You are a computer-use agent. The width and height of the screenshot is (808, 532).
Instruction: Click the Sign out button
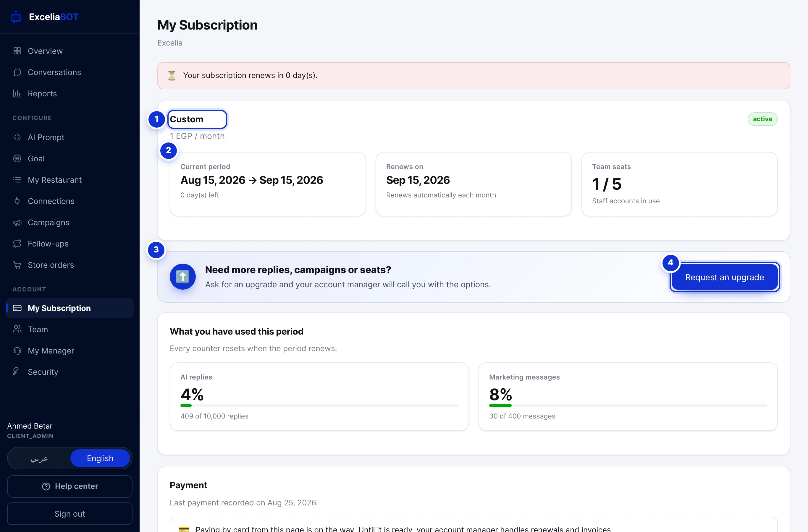[70, 514]
